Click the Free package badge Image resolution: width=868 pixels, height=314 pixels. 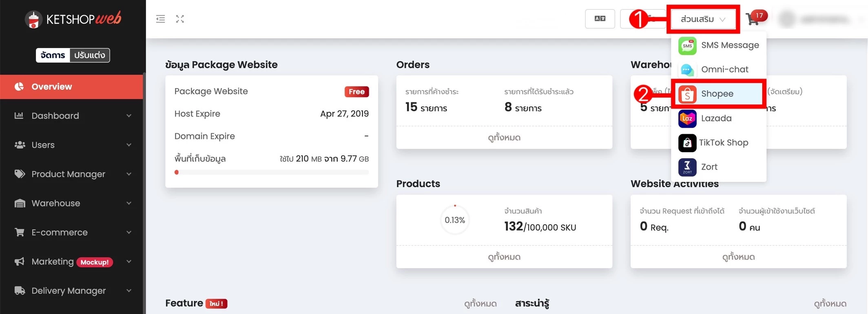(356, 92)
